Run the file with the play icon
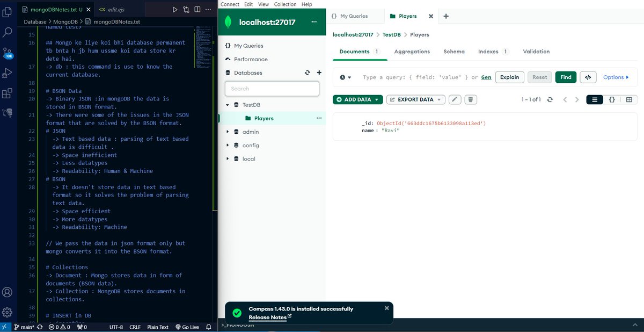The image size is (644, 332). [175, 10]
